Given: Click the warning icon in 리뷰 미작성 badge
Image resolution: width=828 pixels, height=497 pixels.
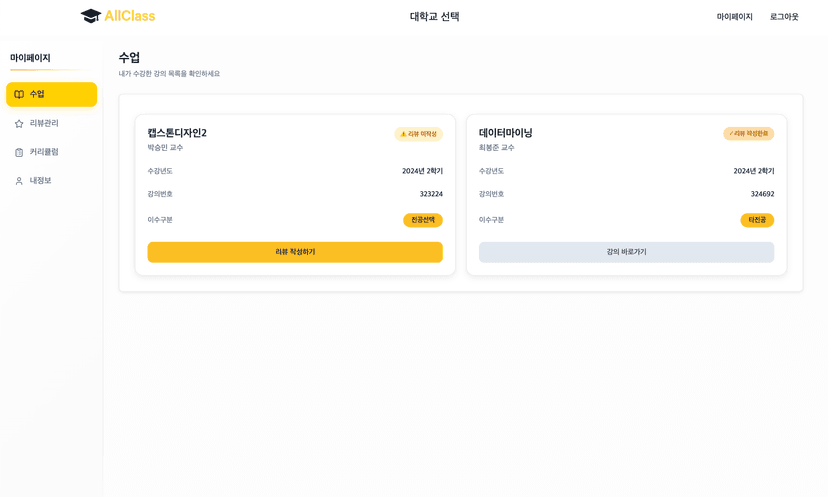Looking at the screenshot, I should (403, 134).
